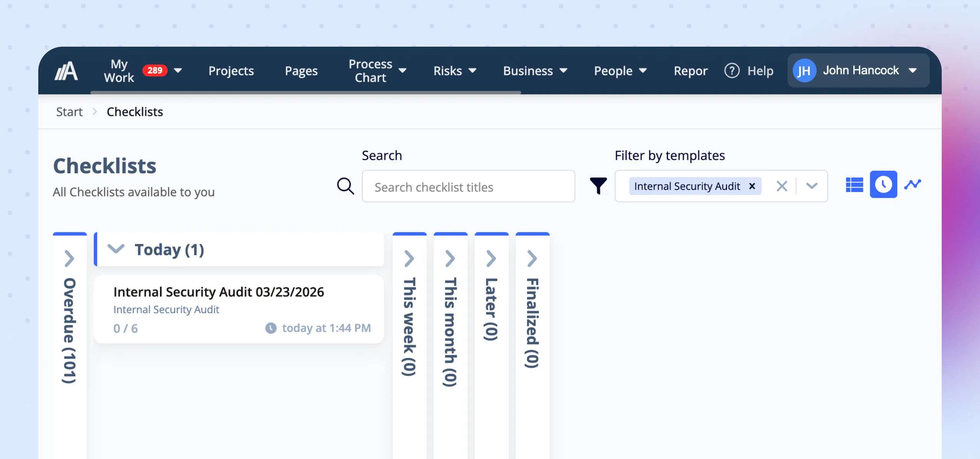This screenshot has width=980, height=459.
Task: Click the Help label in navbar
Action: click(x=760, y=71)
